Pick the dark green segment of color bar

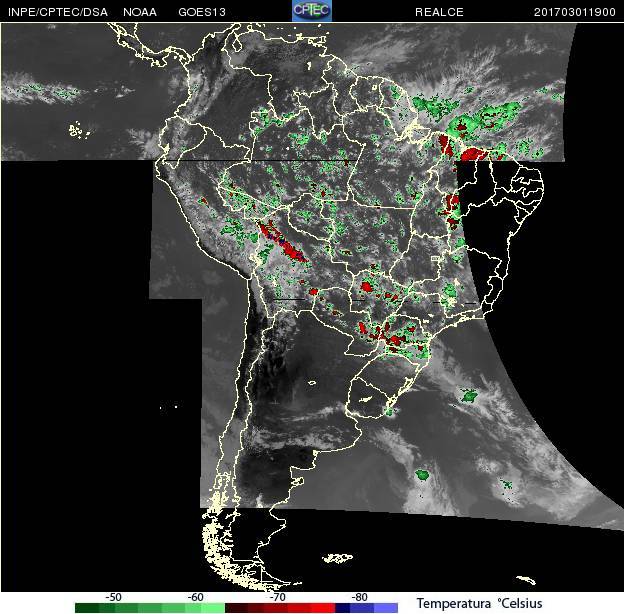(87, 608)
